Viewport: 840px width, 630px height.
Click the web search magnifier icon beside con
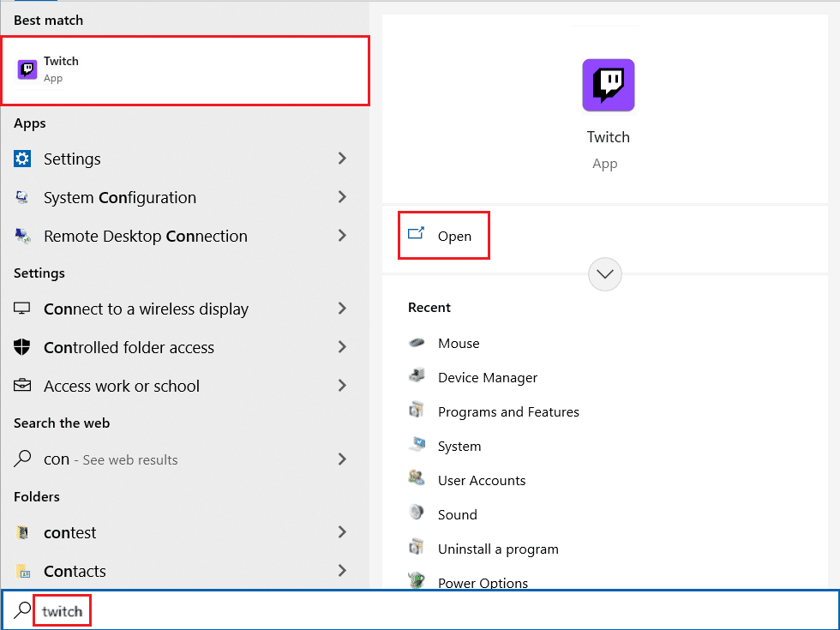(22, 459)
